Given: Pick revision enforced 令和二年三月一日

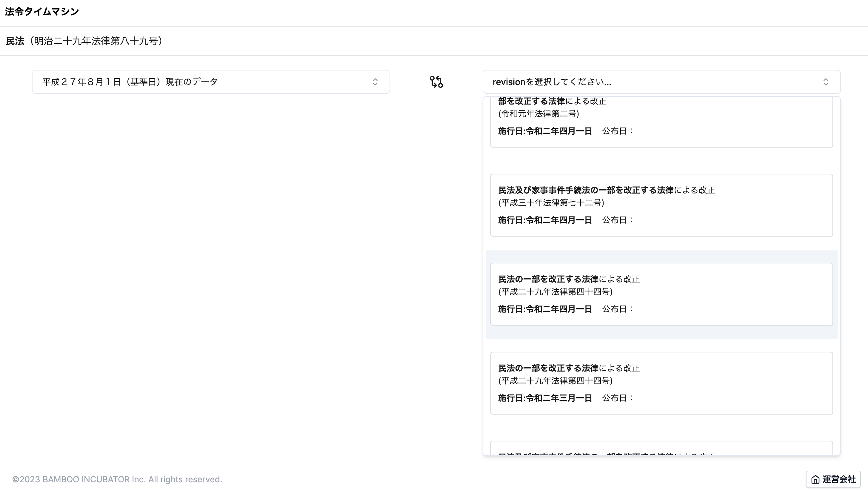Looking at the screenshot, I should point(661,383).
